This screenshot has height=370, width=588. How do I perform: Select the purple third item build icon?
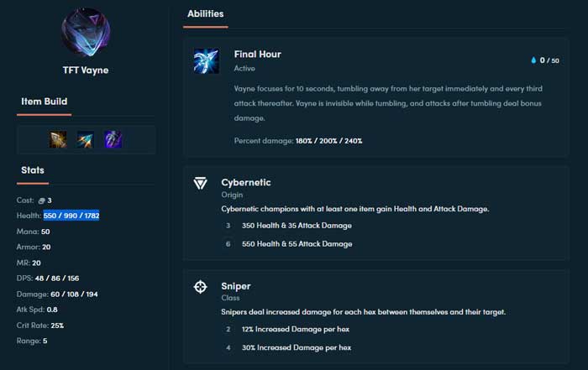click(113, 139)
